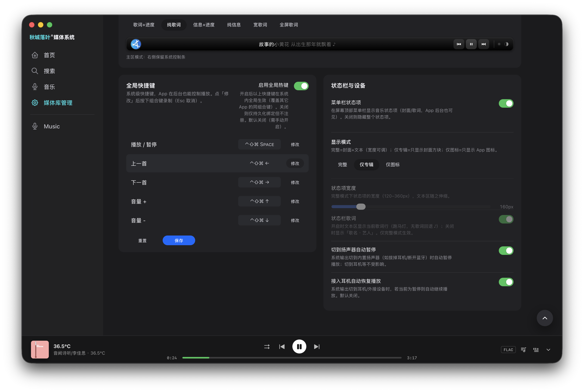Click the ^⇧⌘ ← shortcut field
Image resolution: width=584 pixels, height=392 pixels.
259,163
